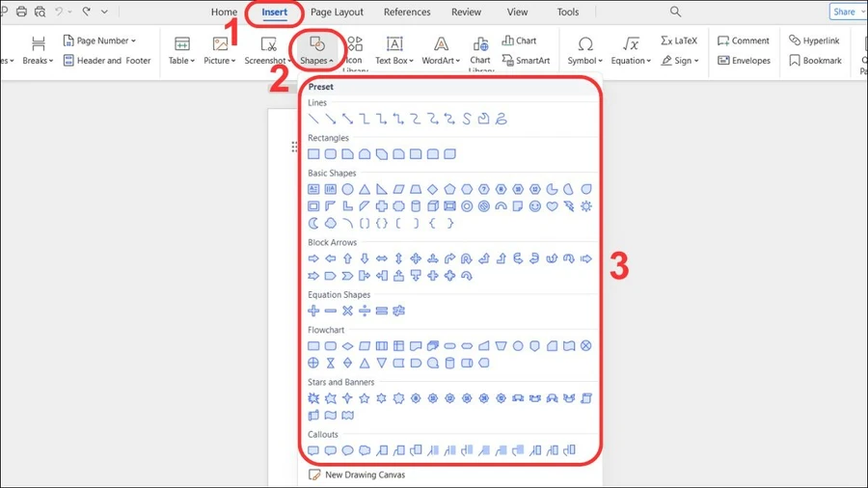This screenshot has height=488, width=868.
Task: Open the Page Layout tab
Action: coord(337,13)
